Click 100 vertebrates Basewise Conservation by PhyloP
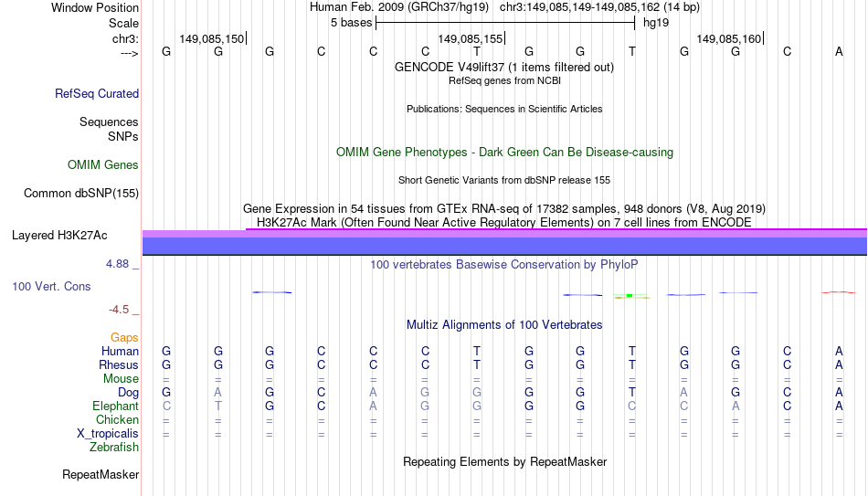 [x=504, y=265]
